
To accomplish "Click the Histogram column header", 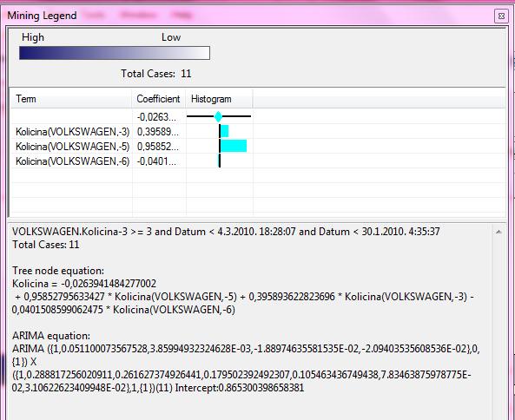I will coord(219,99).
